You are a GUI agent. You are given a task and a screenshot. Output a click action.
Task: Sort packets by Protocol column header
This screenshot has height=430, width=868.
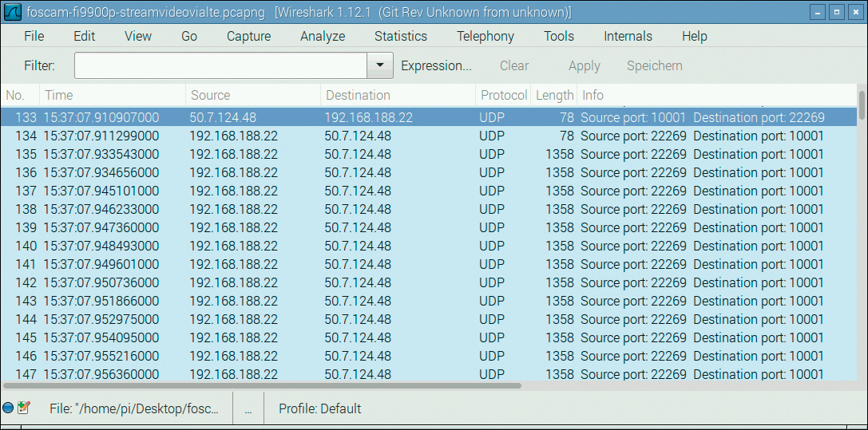coord(503,95)
